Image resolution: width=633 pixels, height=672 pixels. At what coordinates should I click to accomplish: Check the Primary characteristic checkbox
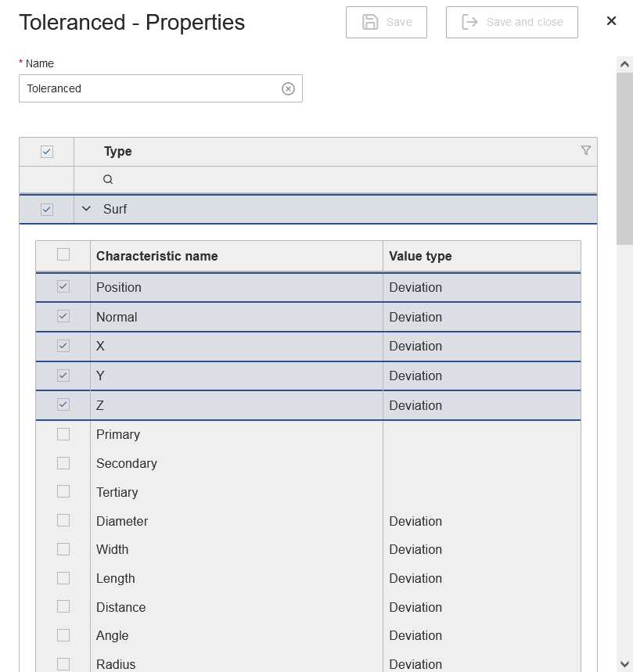tap(63, 434)
